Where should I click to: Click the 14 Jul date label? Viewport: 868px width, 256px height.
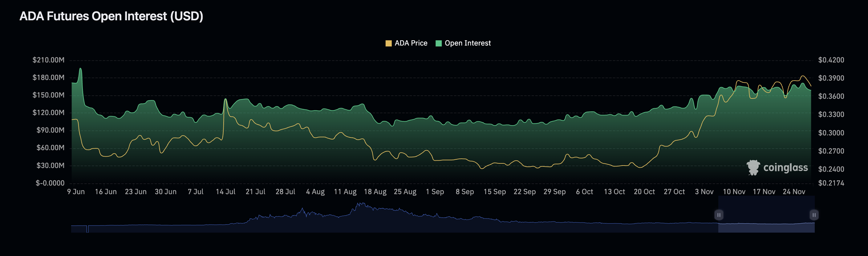pos(226,192)
